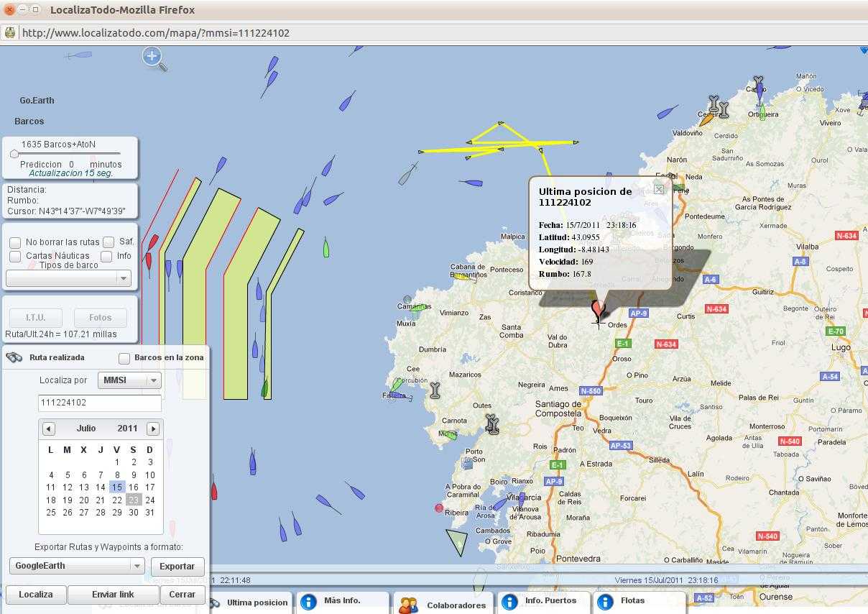
Task: Click the zoom-in magnifier on the map
Action: 154,58
